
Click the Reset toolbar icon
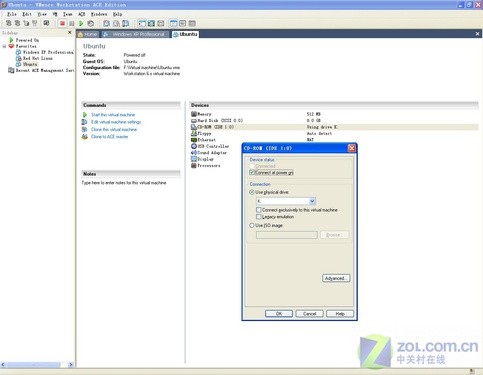90,23
